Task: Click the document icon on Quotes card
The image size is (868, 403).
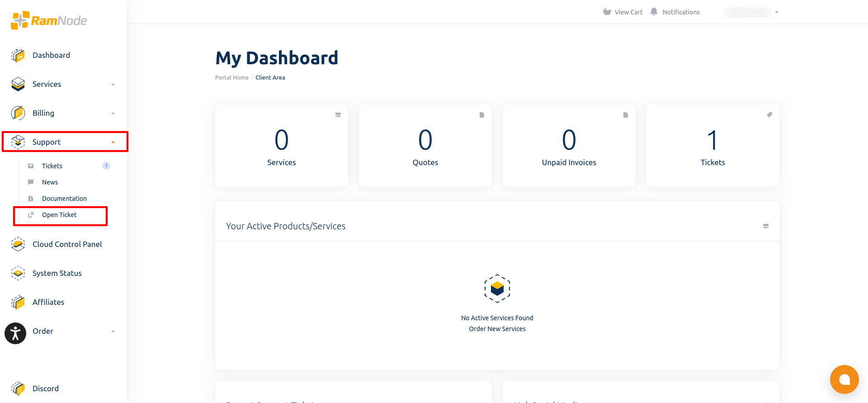Action: point(482,115)
